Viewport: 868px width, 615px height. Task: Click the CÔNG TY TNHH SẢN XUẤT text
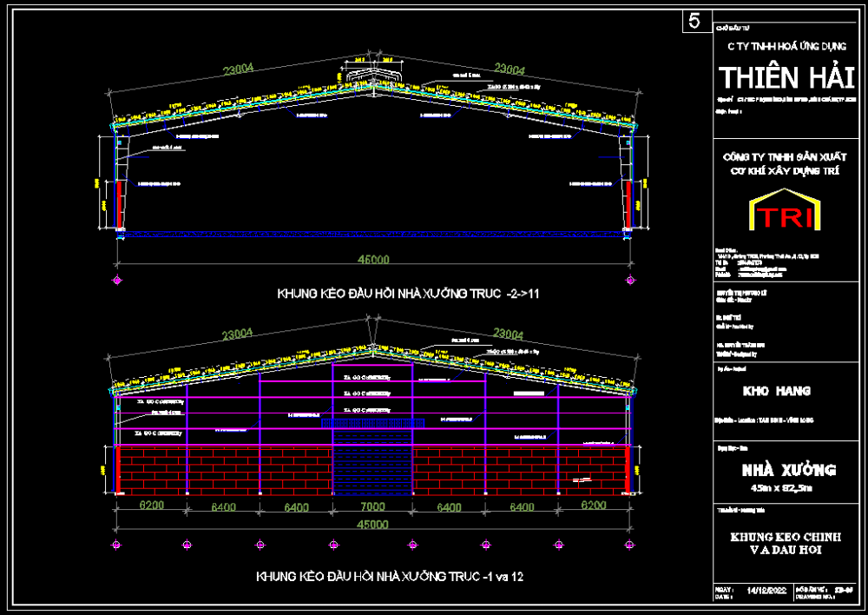coord(785,157)
